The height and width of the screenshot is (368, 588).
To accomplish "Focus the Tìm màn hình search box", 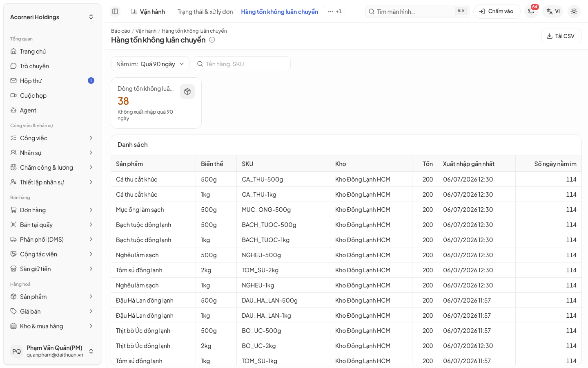I will tap(418, 11).
